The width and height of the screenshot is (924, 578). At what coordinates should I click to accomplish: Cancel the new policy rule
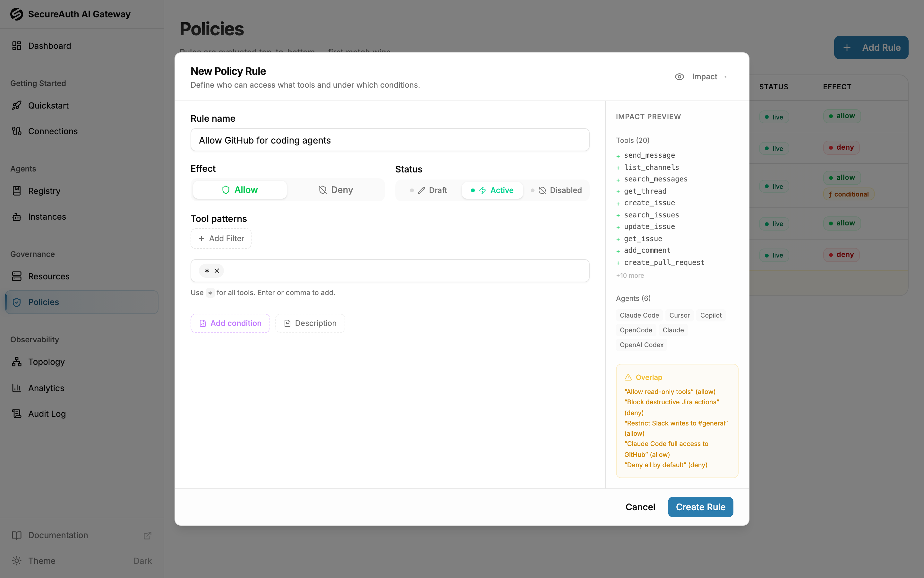pyautogui.click(x=640, y=507)
